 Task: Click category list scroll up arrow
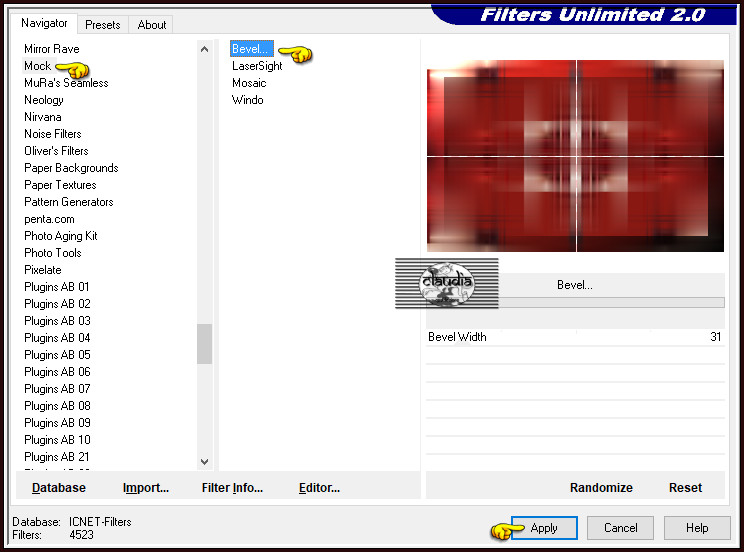205,49
